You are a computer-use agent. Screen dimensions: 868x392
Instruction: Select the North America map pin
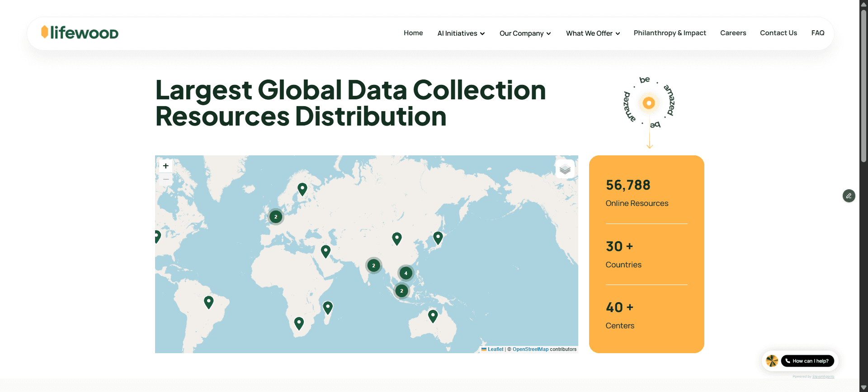157,236
